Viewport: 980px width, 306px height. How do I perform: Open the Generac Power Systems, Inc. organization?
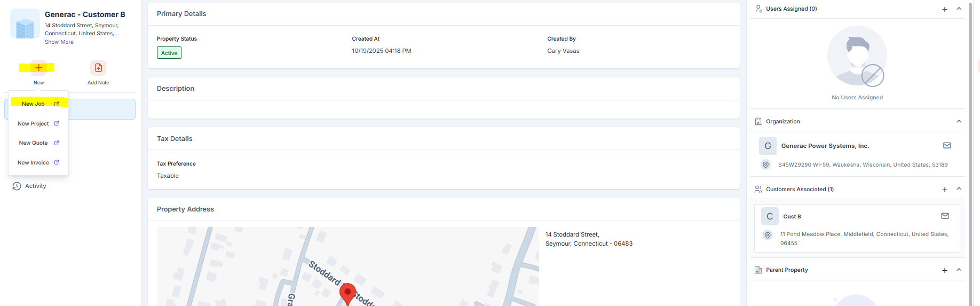pos(825,146)
